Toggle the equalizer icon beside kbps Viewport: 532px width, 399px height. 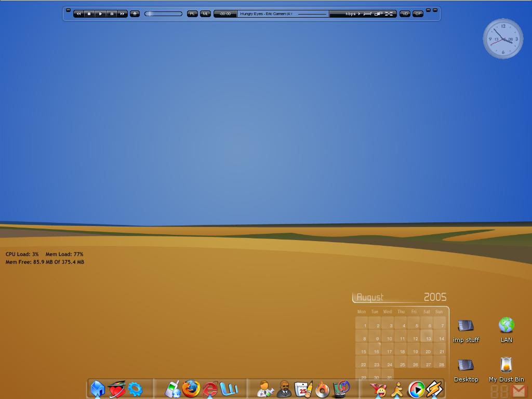point(367,14)
